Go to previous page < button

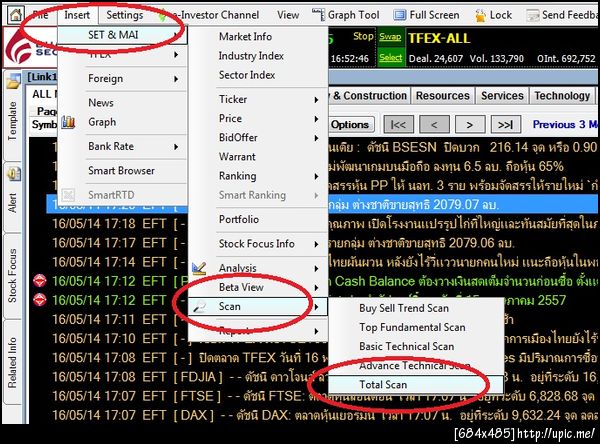pyautogui.click(x=434, y=124)
